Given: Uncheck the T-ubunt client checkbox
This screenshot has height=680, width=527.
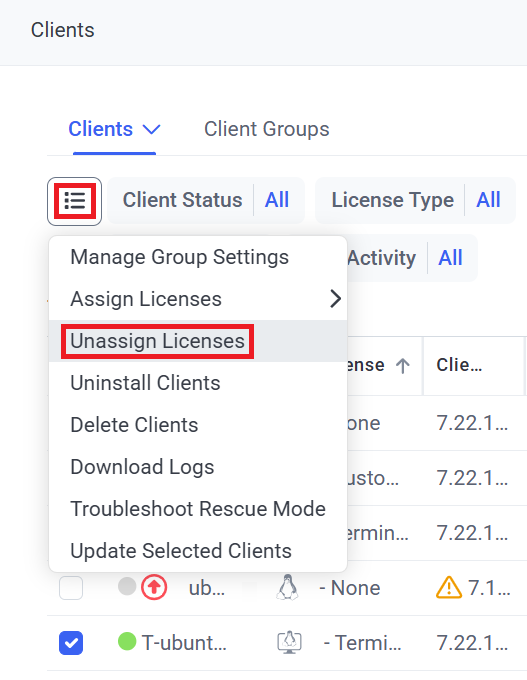Looking at the screenshot, I should pyautogui.click(x=71, y=643).
